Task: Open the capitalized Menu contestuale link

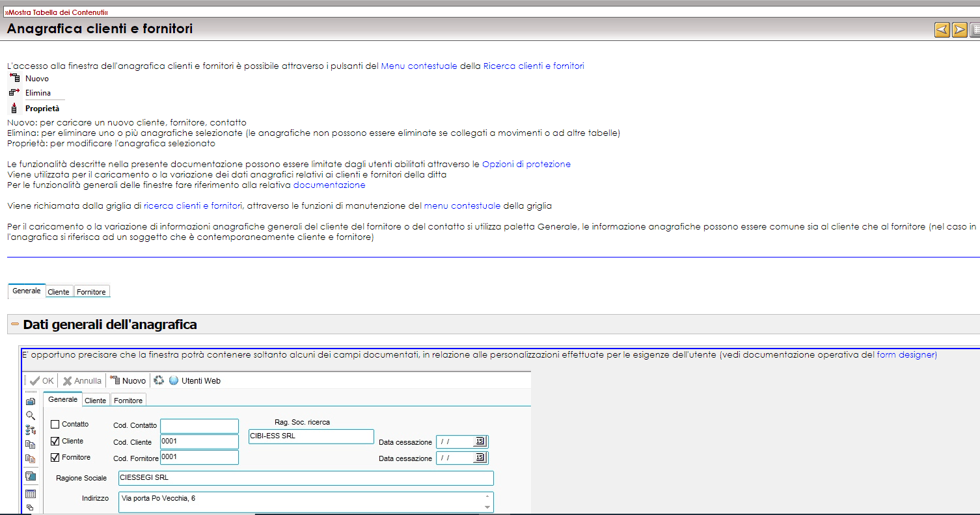Action: point(419,66)
